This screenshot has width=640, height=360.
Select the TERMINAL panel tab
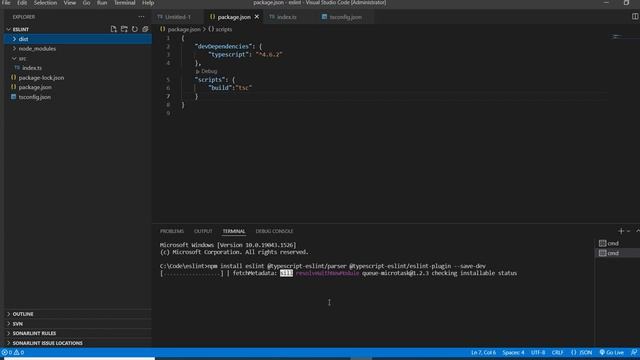234,231
